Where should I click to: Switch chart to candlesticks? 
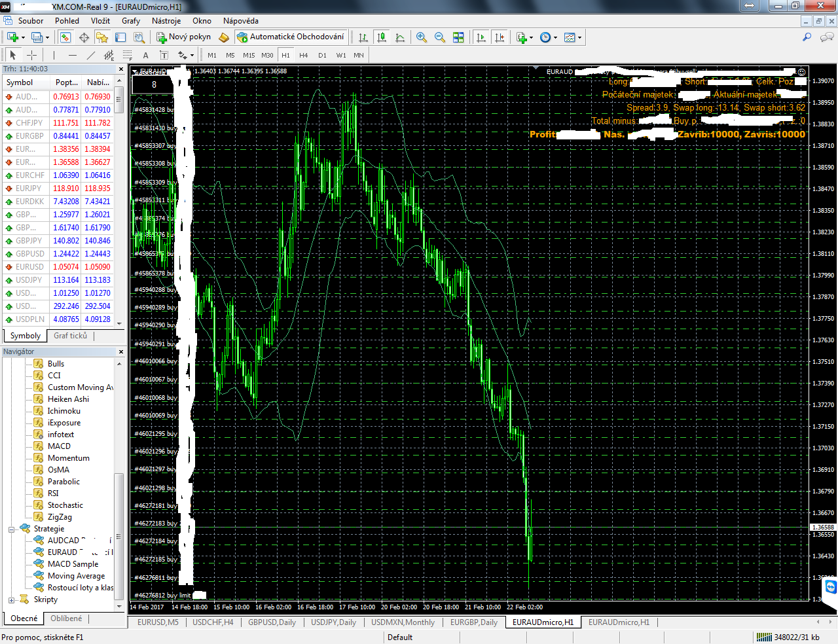[382, 37]
